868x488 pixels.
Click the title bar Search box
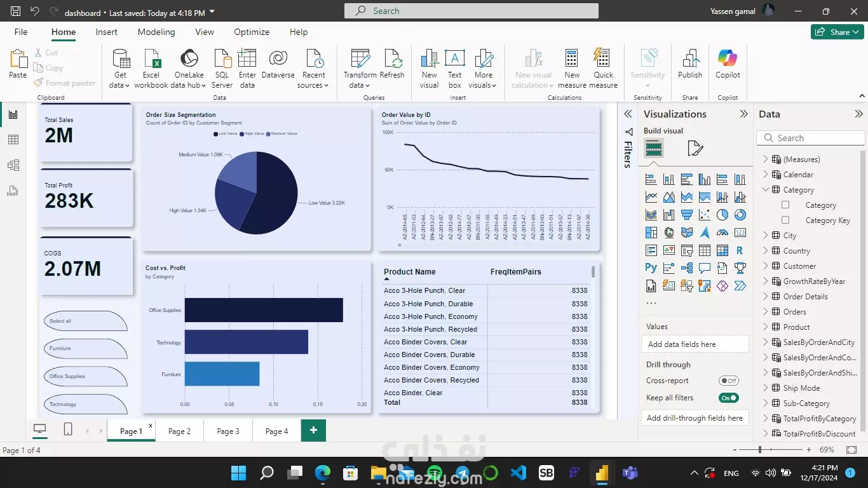(471, 11)
